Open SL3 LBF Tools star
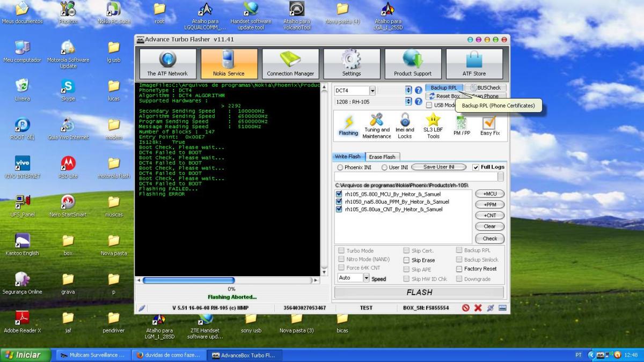This screenshot has width=644, height=362. point(433,126)
